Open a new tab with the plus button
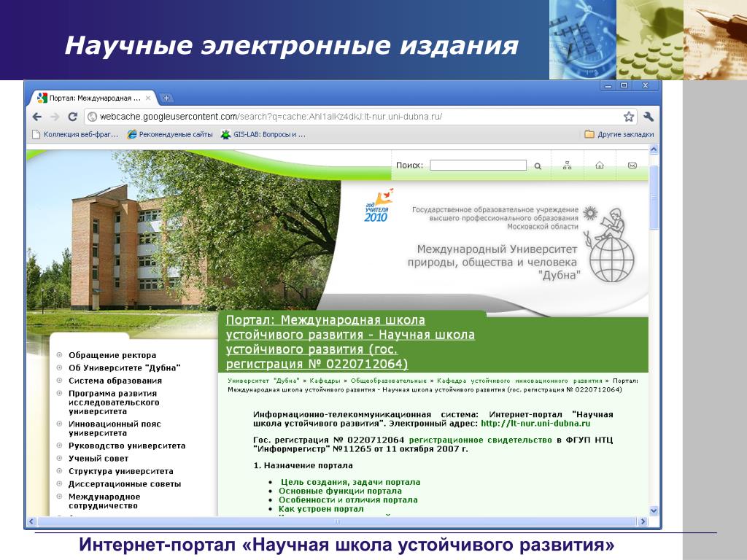This screenshot has height=560, width=747. pos(166,98)
